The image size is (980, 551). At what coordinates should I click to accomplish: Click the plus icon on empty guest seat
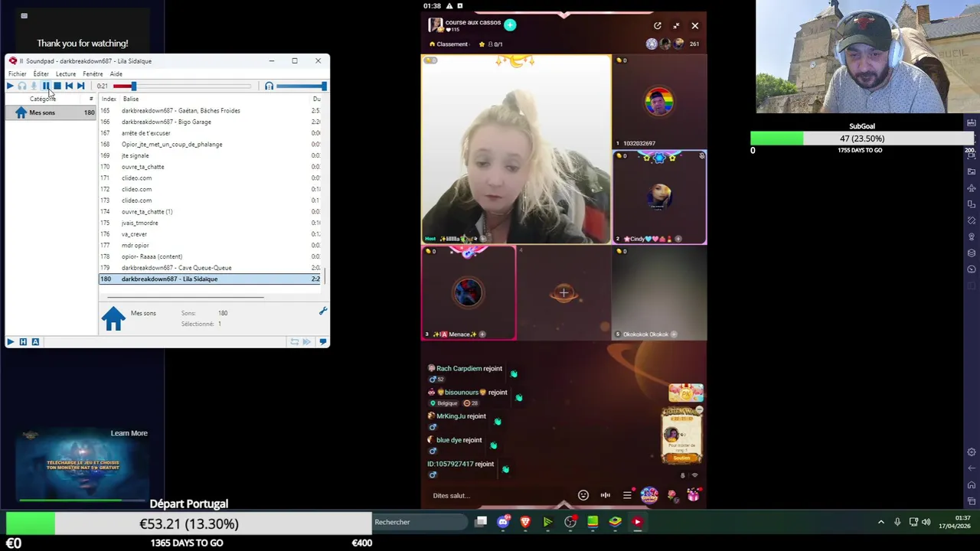(x=563, y=292)
